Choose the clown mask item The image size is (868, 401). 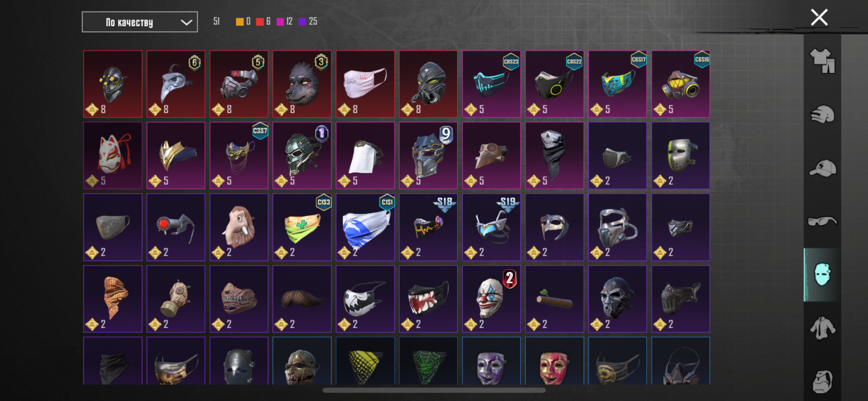(x=491, y=299)
